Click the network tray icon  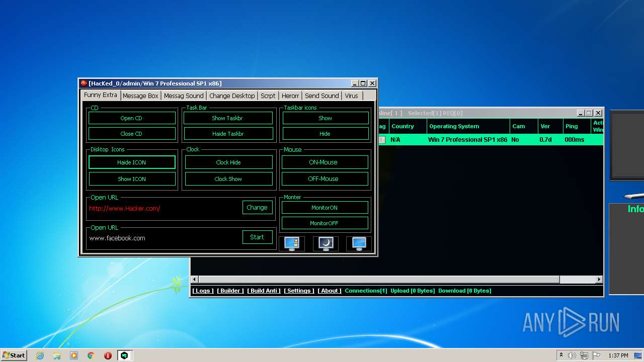tap(584, 355)
